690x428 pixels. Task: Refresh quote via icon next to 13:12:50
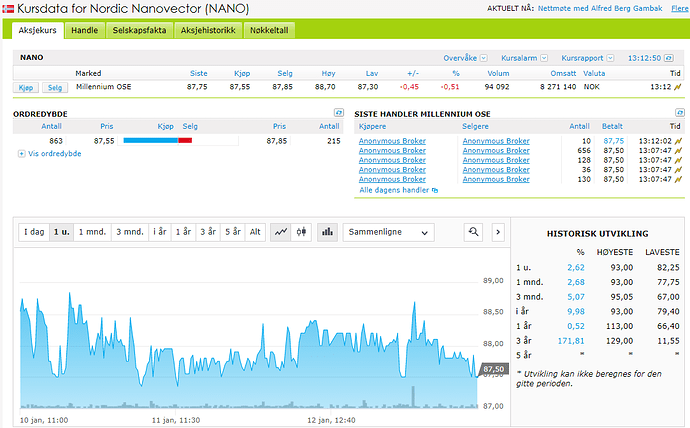[x=668, y=58]
